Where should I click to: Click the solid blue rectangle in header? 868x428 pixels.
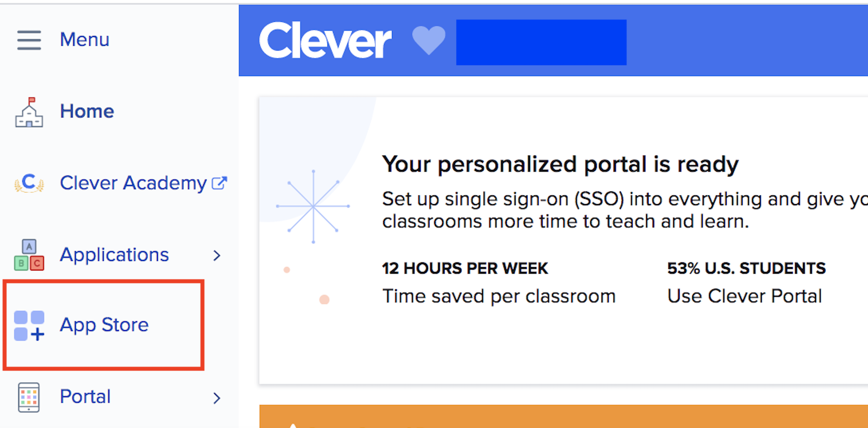click(541, 42)
